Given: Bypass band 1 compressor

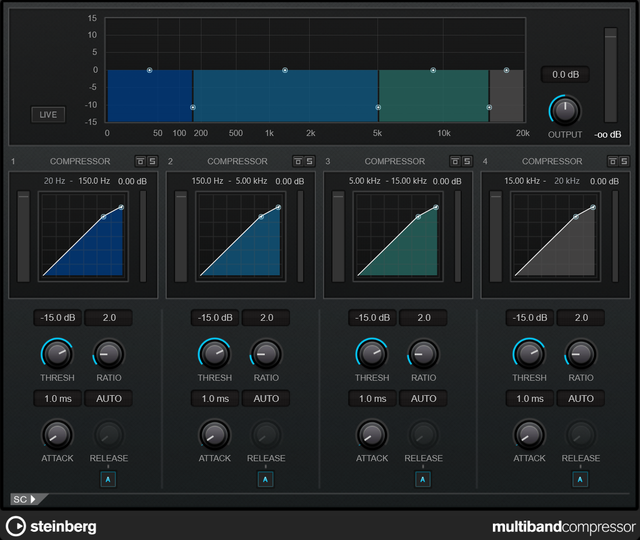Looking at the screenshot, I should tap(140, 161).
